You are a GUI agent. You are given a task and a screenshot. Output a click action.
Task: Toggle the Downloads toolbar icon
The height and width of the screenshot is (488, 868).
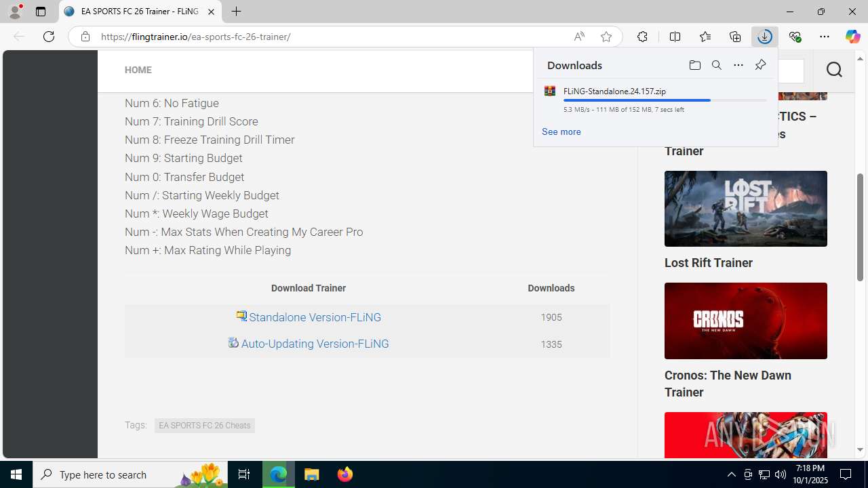click(765, 37)
